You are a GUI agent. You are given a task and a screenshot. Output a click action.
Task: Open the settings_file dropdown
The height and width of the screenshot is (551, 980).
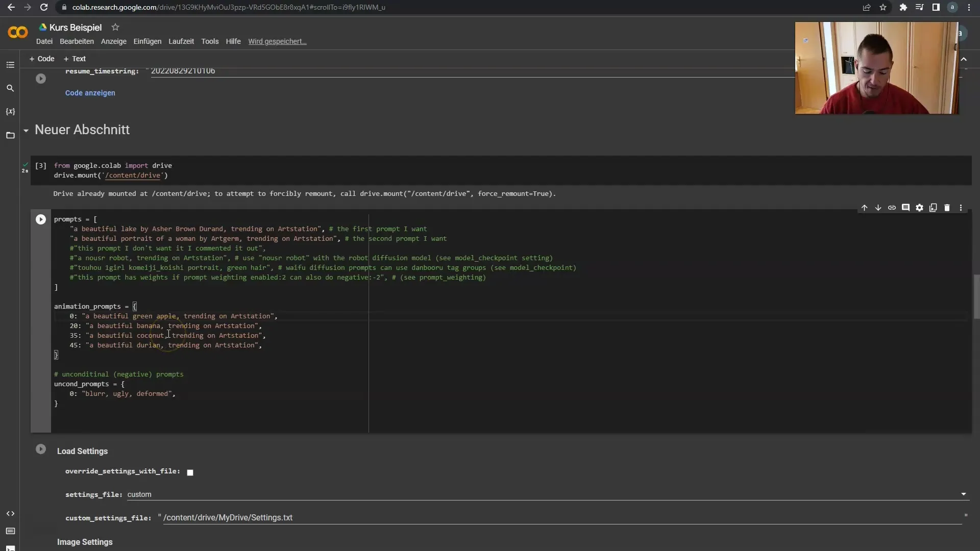point(548,494)
